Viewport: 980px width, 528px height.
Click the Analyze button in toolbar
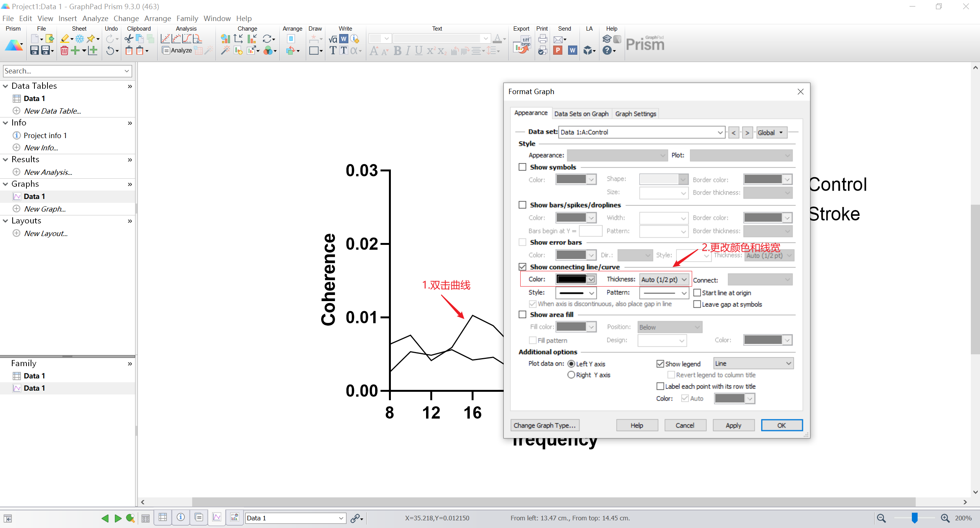177,51
